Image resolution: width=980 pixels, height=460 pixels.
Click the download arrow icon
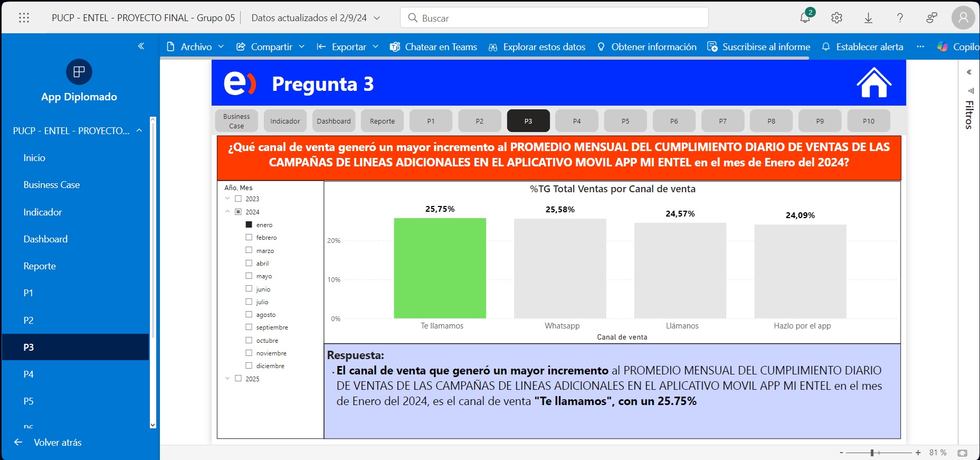(x=868, y=18)
